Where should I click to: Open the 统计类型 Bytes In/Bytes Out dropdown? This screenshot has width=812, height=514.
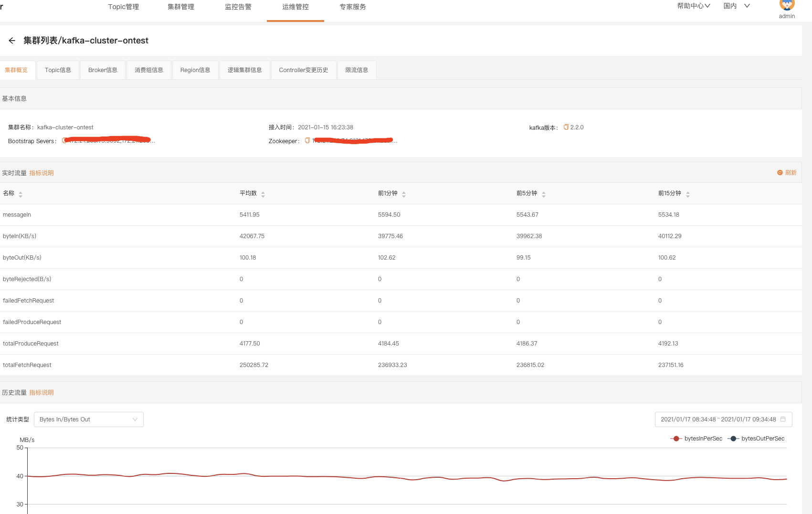[x=89, y=420]
